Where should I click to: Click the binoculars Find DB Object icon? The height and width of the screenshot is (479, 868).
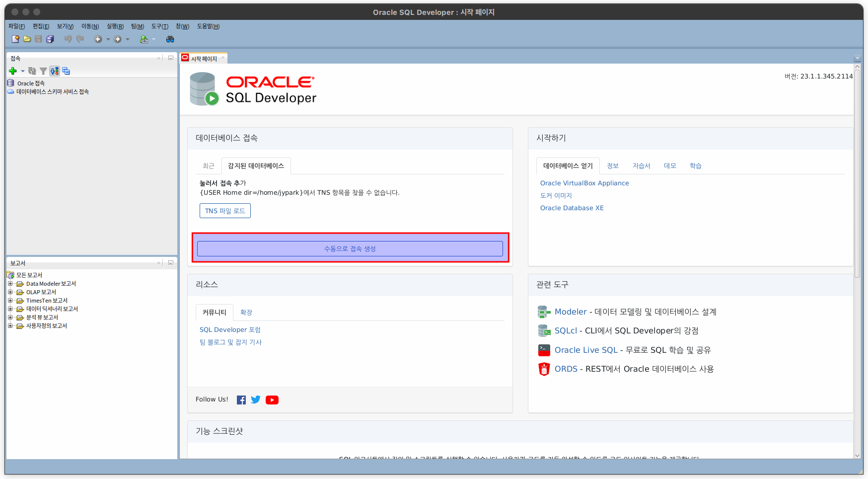(x=170, y=39)
